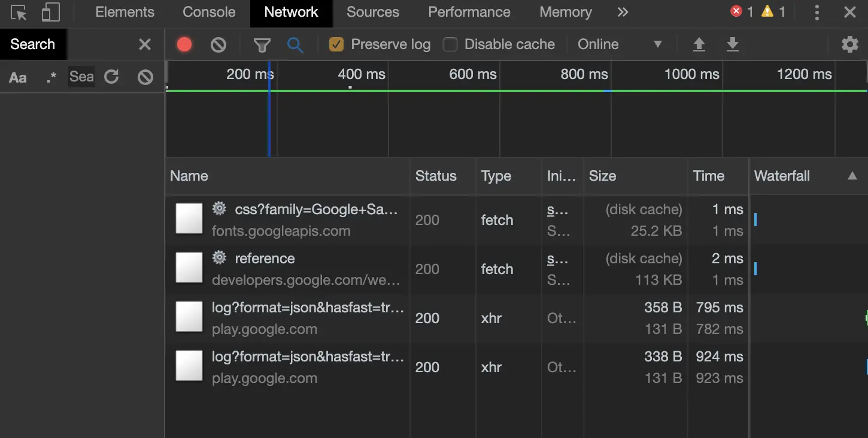Import HAR file with upload arrow
868x438 pixels.
point(699,44)
